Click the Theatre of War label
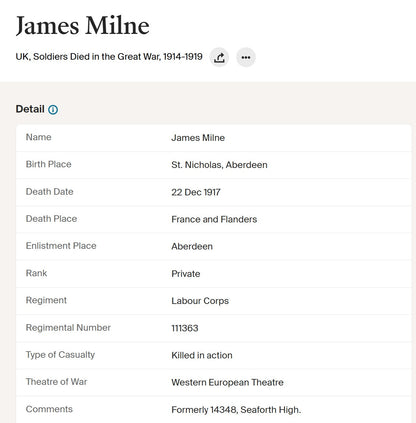The width and height of the screenshot is (416, 423). pyautogui.click(x=56, y=382)
